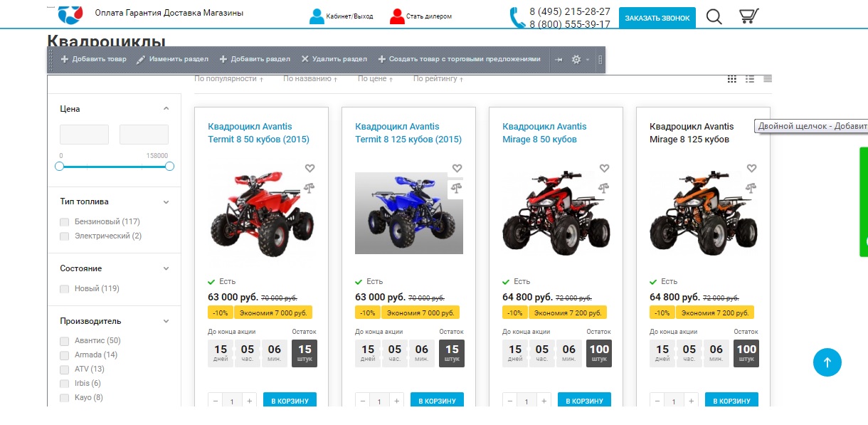Check the Irbis manufacturer filter
The height and width of the screenshot is (425, 868).
(x=65, y=384)
